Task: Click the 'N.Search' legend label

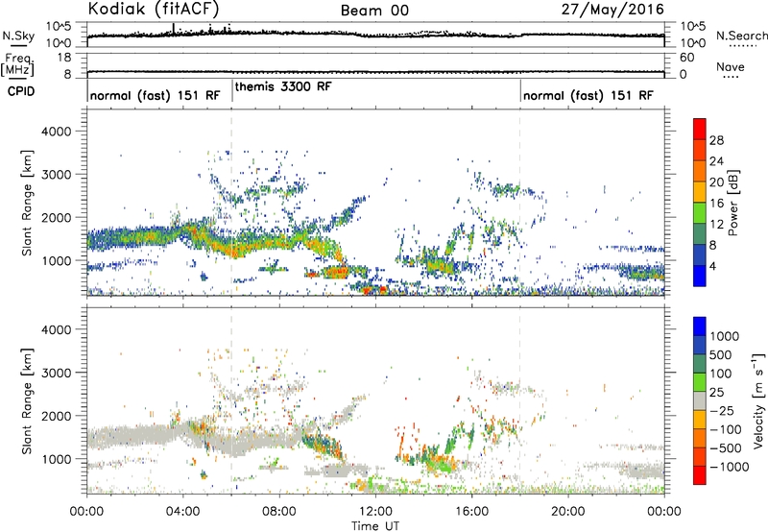Action: [x=742, y=36]
